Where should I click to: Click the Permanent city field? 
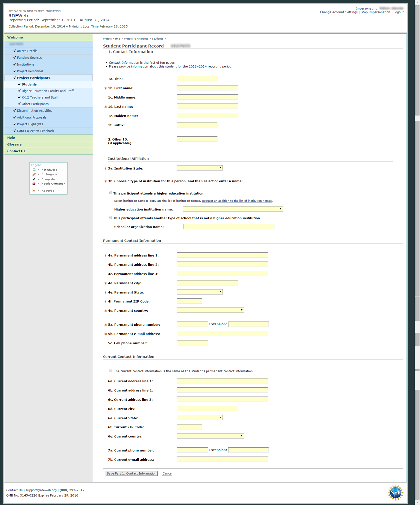pyautogui.click(x=207, y=283)
